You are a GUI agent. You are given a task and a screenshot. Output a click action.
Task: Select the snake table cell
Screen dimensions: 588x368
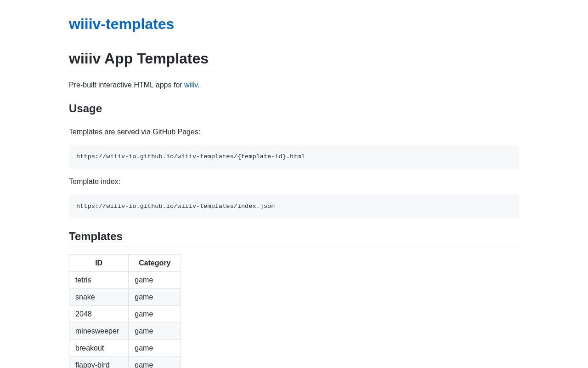[99, 297]
